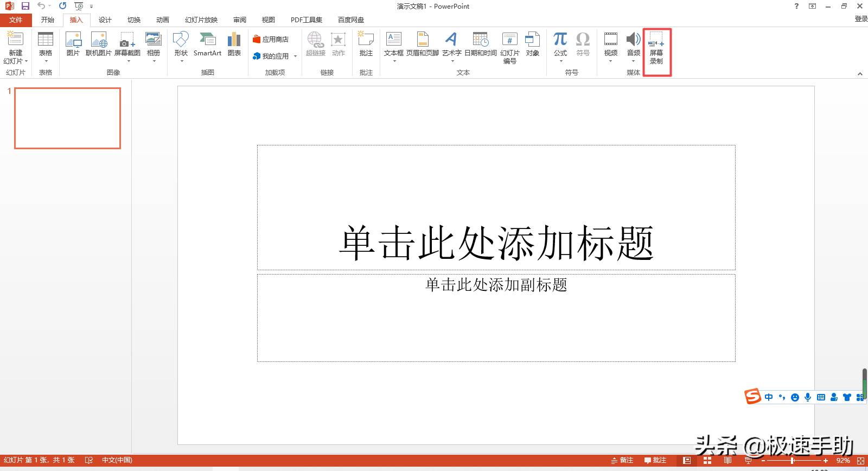Switch to Normal view in status bar

pos(687,460)
